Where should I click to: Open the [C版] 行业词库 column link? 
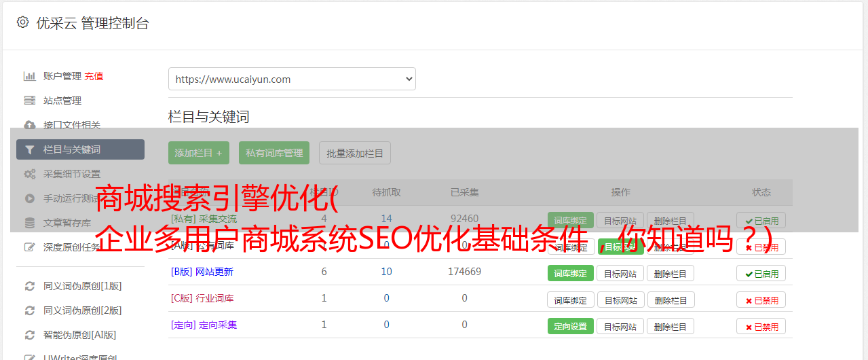202,298
